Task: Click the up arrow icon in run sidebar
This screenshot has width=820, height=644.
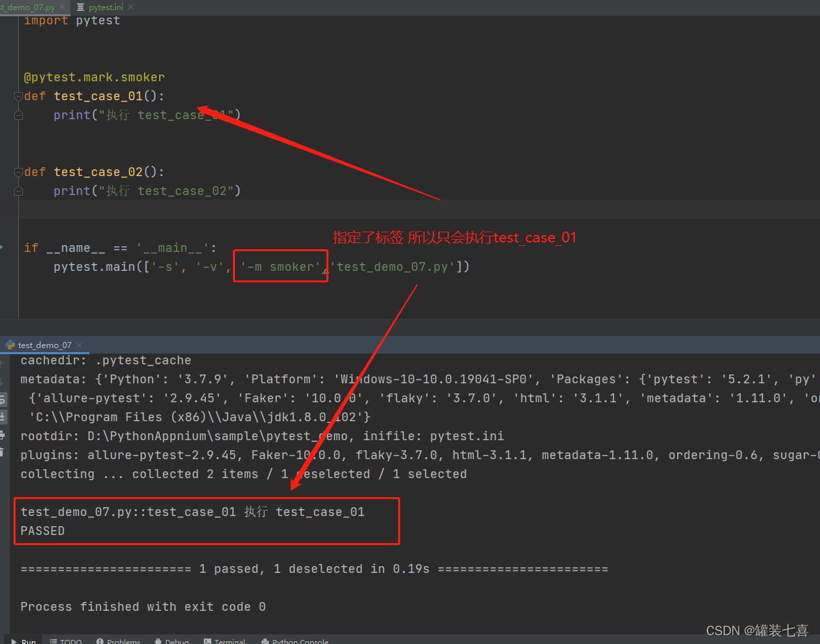Action: pyautogui.click(x=3, y=364)
